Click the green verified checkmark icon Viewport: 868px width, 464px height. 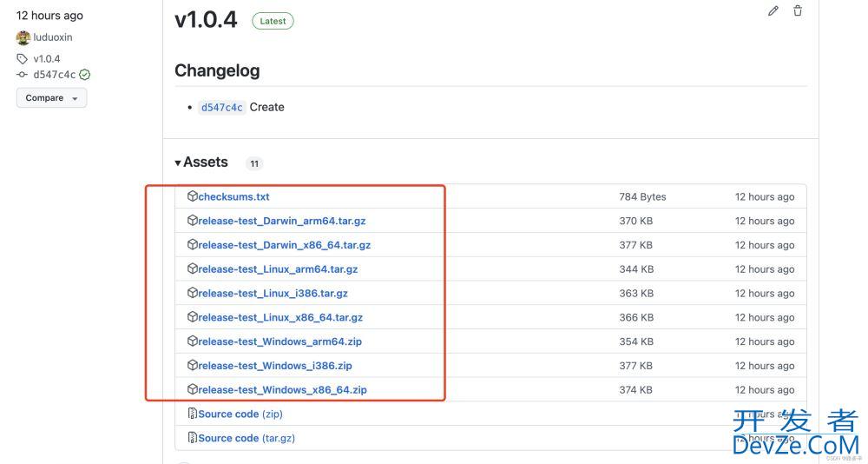[x=85, y=75]
